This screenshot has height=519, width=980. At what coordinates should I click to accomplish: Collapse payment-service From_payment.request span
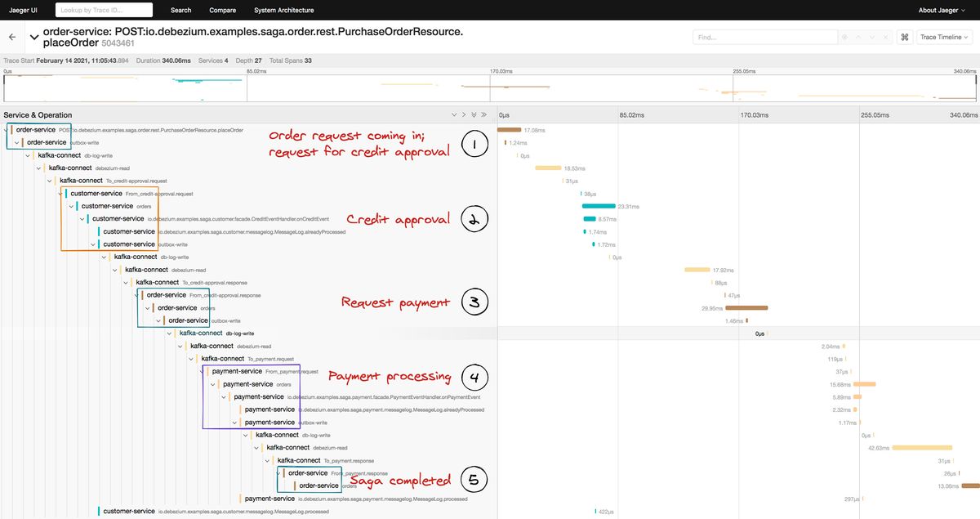203,371
